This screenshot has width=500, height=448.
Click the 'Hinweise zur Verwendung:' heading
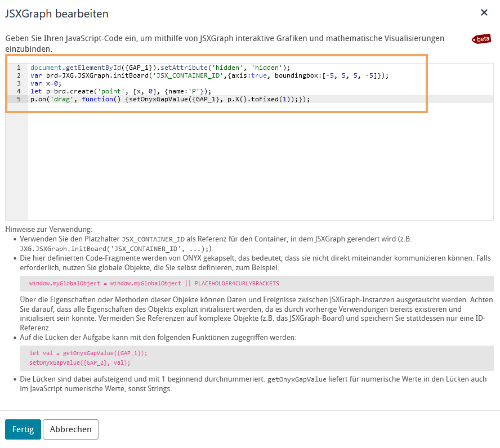tap(49, 229)
